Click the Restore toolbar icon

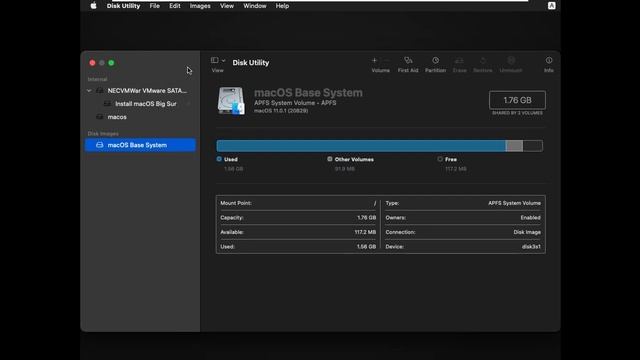pyautogui.click(x=483, y=60)
